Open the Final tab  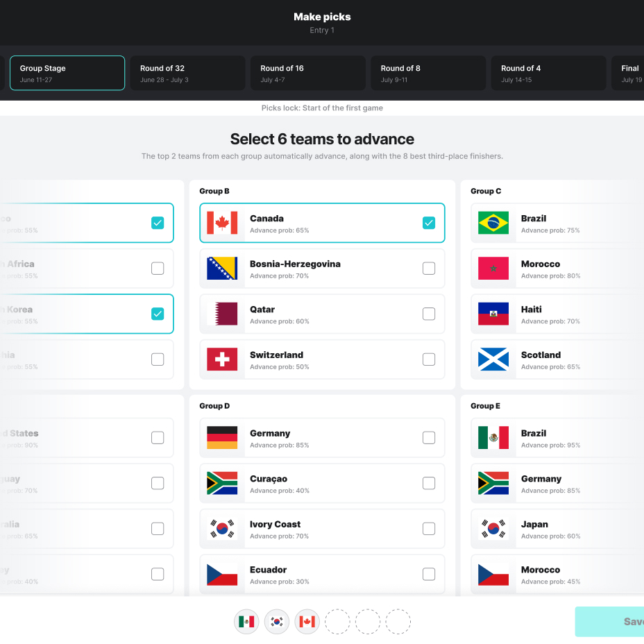(x=627, y=73)
